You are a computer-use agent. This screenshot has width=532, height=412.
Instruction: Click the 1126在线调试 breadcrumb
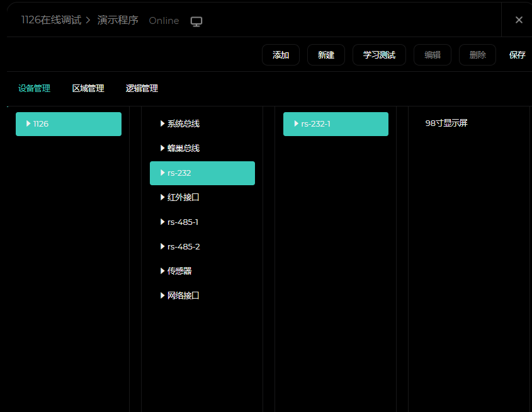(51, 20)
